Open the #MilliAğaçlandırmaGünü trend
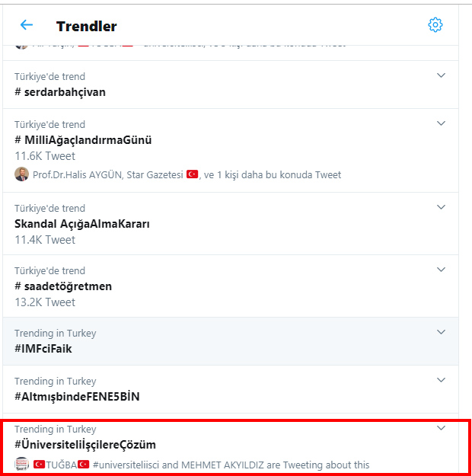The height and width of the screenshot is (476, 472). coord(83,140)
